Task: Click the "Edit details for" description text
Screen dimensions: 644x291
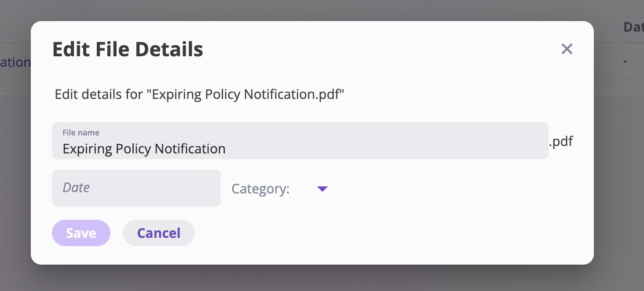Action: (x=99, y=95)
